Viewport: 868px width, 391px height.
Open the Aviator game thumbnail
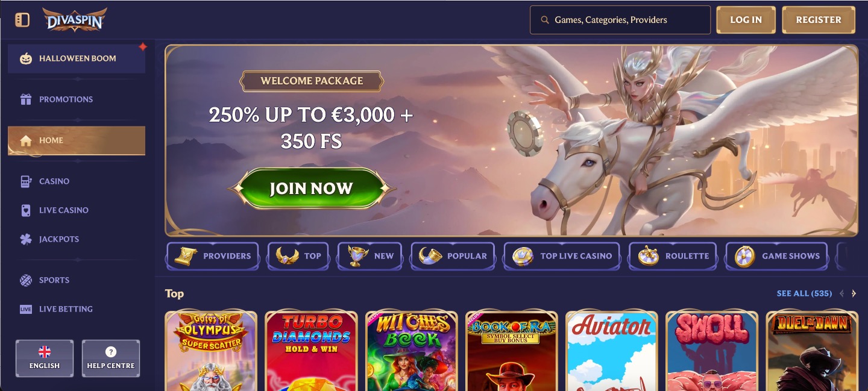click(611, 351)
